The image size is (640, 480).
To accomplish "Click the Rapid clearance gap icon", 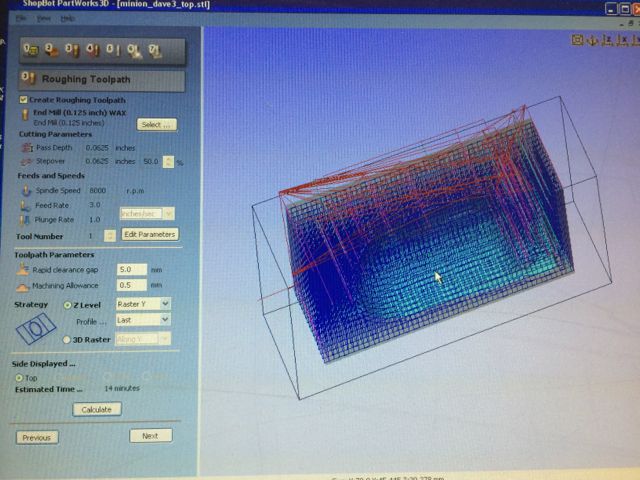I will 23,269.
